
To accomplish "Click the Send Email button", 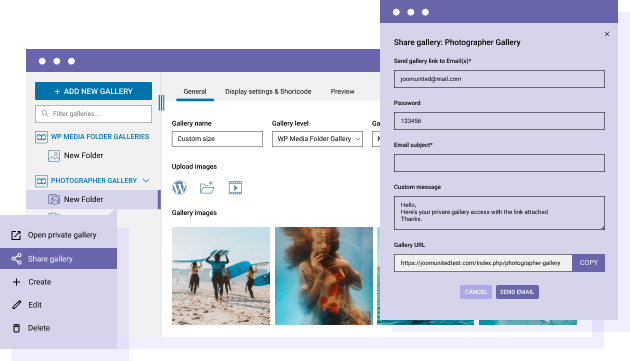I will click(x=517, y=292).
